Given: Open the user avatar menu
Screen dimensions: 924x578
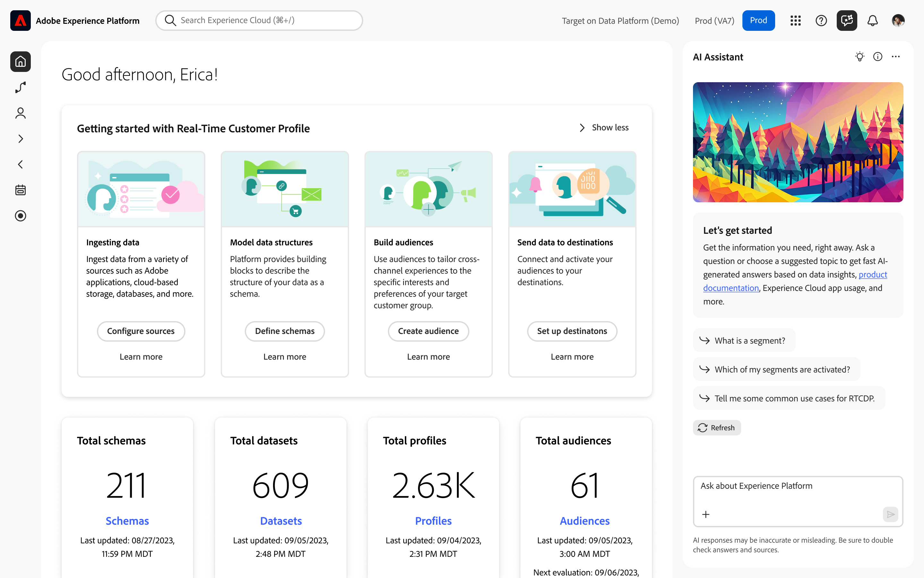Looking at the screenshot, I should [898, 21].
